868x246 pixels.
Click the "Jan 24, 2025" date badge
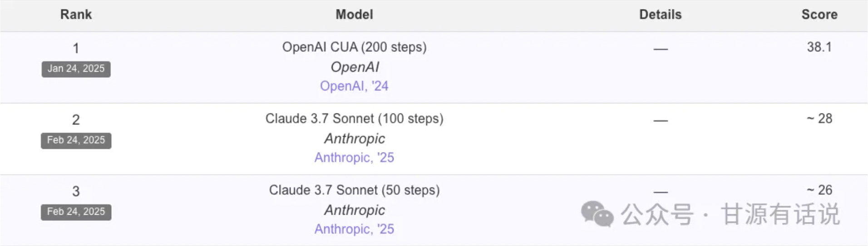click(76, 69)
